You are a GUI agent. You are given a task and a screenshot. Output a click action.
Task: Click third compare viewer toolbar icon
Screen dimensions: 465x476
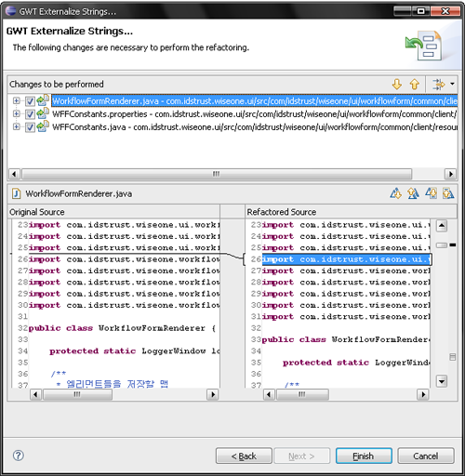(x=431, y=193)
